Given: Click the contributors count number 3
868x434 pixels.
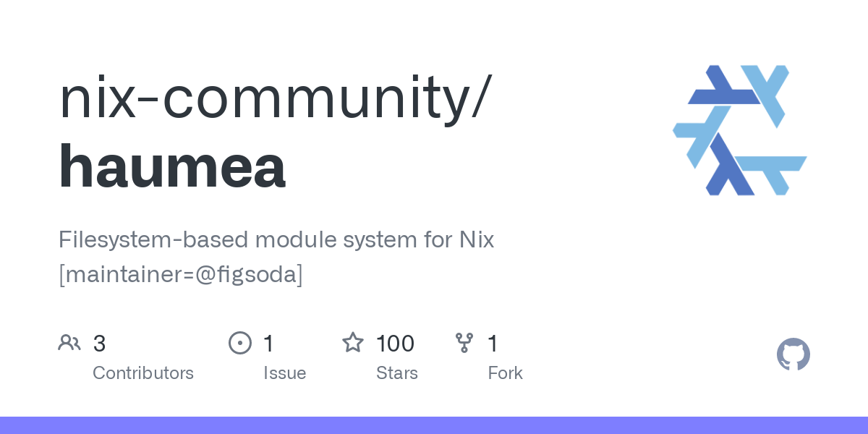Looking at the screenshot, I should [100, 343].
